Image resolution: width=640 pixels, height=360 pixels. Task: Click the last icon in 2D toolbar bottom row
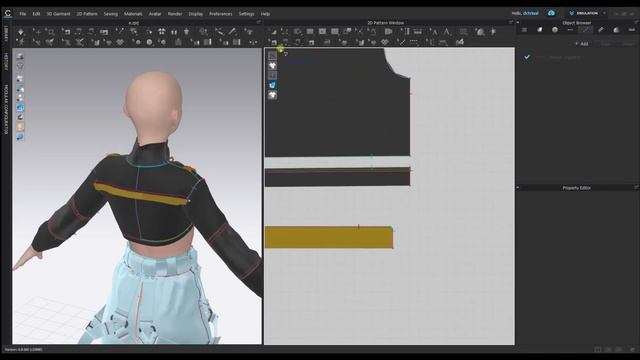(x=460, y=42)
